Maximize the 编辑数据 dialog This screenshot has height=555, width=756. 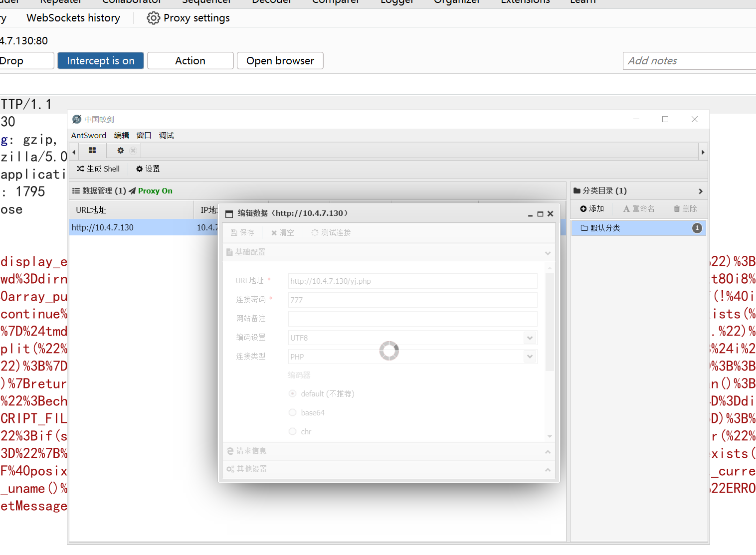click(x=540, y=214)
